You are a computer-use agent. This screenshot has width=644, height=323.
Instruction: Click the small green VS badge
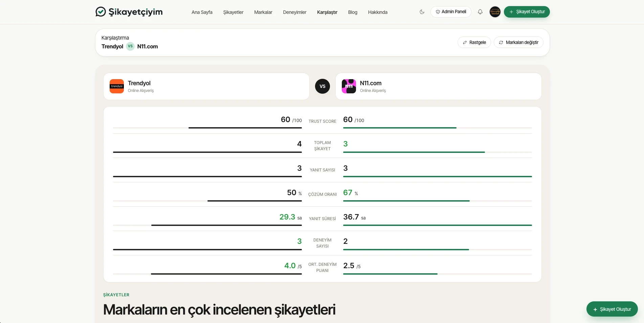pyautogui.click(x=130, y=46)
